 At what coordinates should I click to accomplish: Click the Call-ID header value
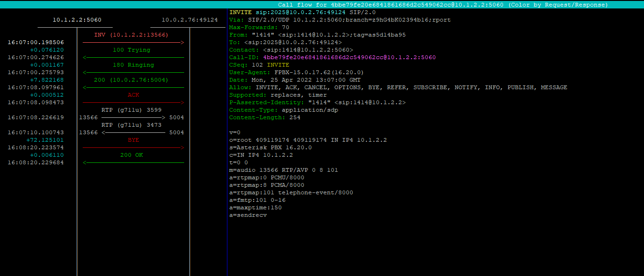[x=349, y=57]
